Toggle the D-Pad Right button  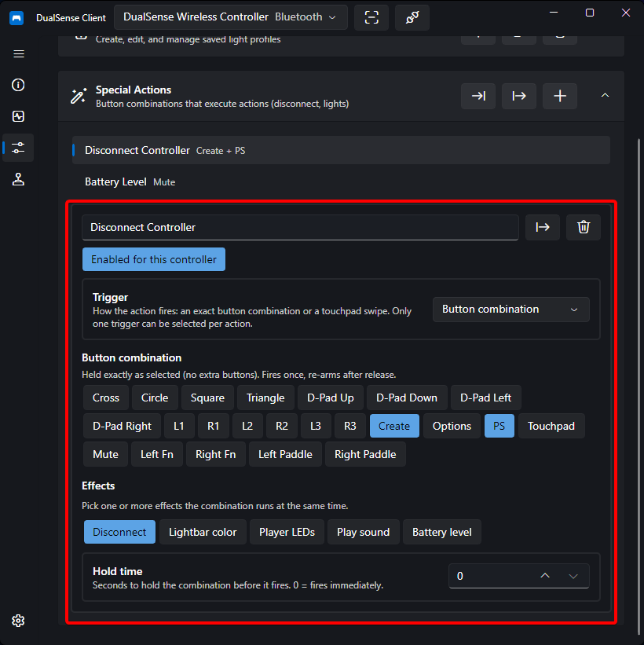(x=123, y=426)
